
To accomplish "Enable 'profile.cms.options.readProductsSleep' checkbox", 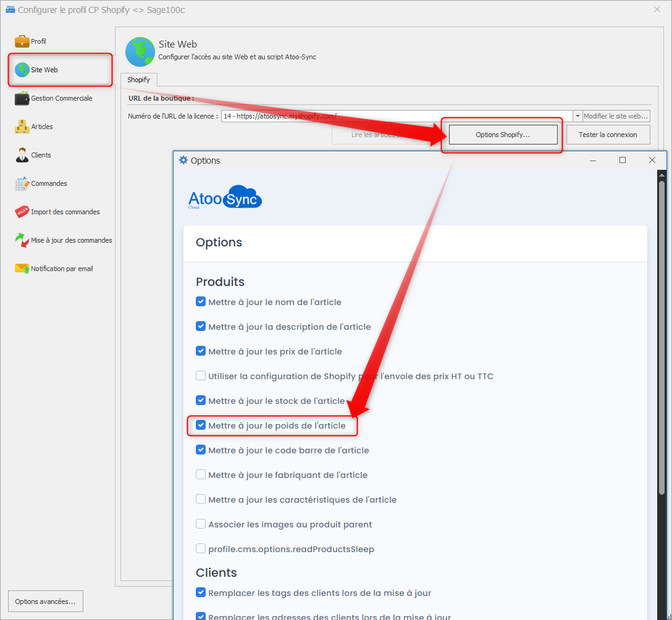I will 201,549.
